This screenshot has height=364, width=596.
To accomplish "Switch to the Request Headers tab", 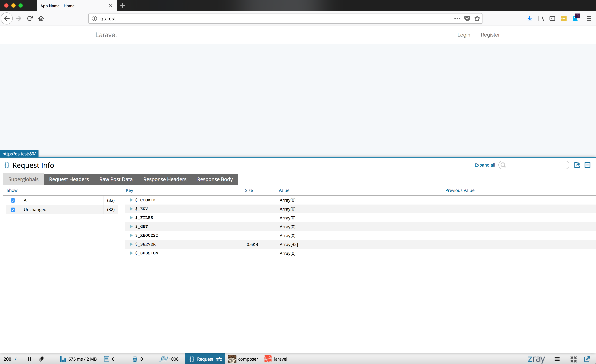I will tap(69, 179).
